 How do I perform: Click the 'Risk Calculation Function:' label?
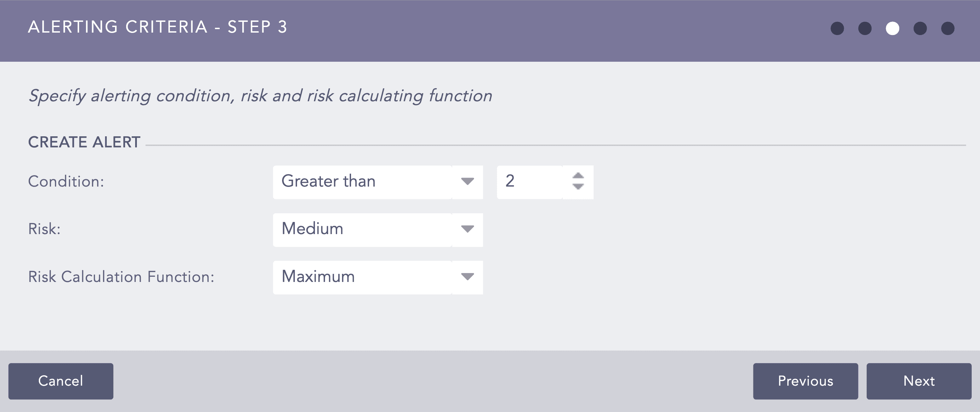(121, 277)
